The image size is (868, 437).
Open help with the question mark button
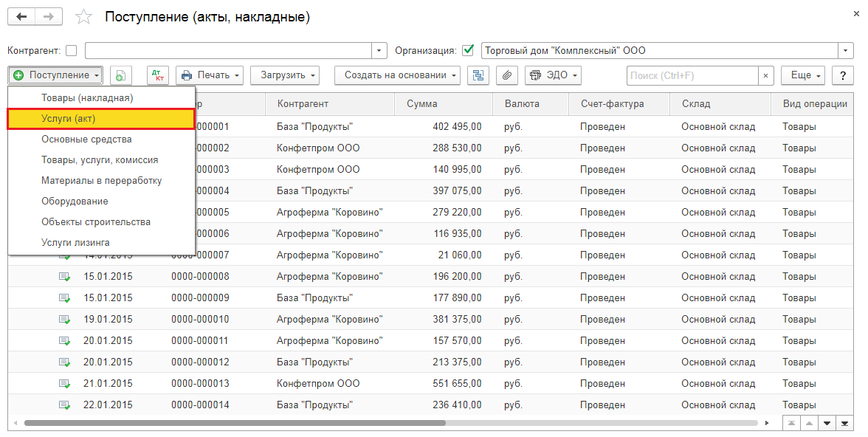[842, 75]
